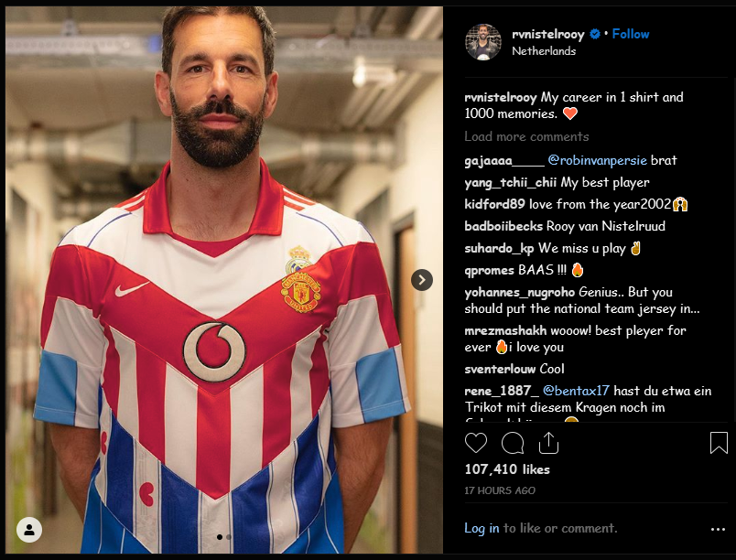Open the comment speech bubble icon
The width and height of the screenshot is (736, 560).
pyautogui.click(x=513, y=444)
